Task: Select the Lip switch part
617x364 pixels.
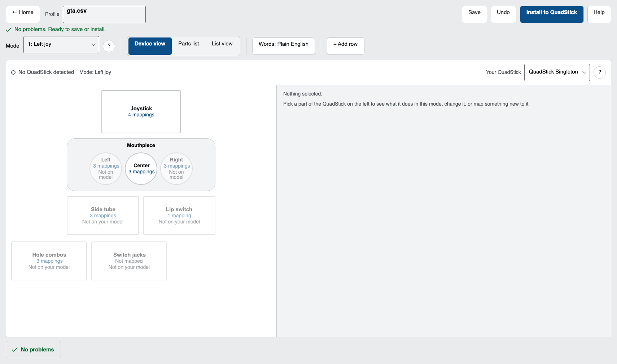Action: (179, 216)
